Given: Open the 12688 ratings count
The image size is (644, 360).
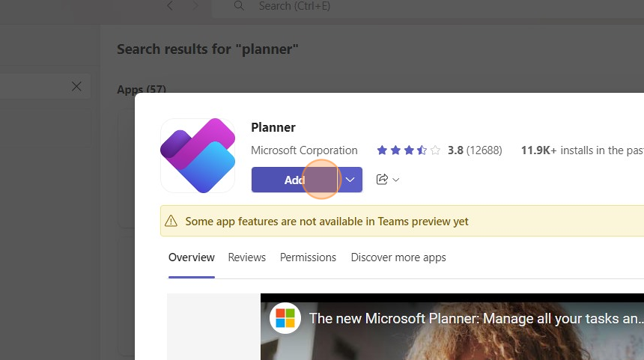Looking at the screenshot, I should tap(484, 150).
